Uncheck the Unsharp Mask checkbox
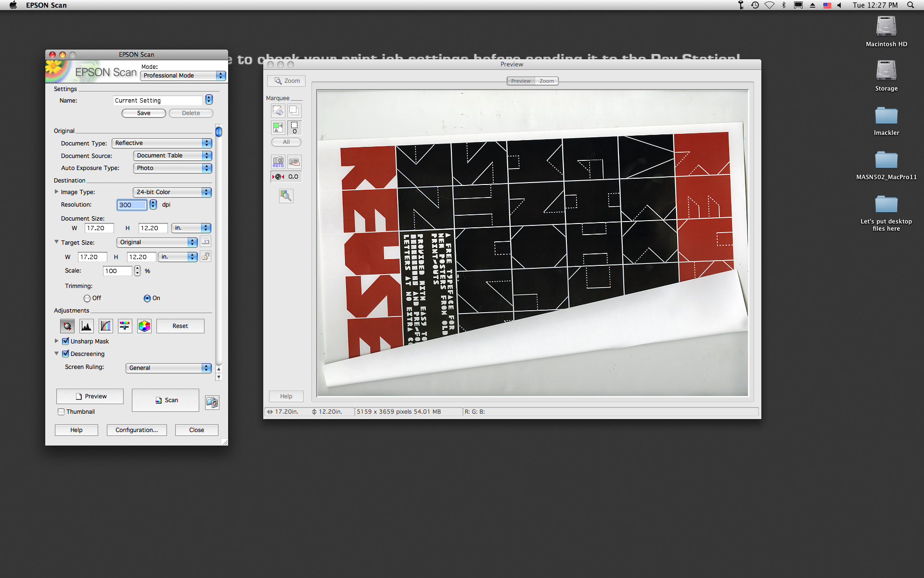The image size is (924, 578). click(66, 341)
